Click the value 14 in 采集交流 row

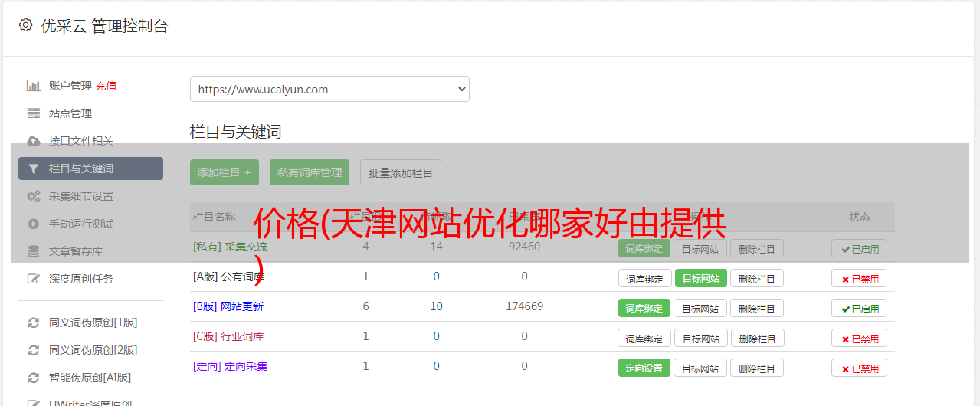tap(436, 247)
